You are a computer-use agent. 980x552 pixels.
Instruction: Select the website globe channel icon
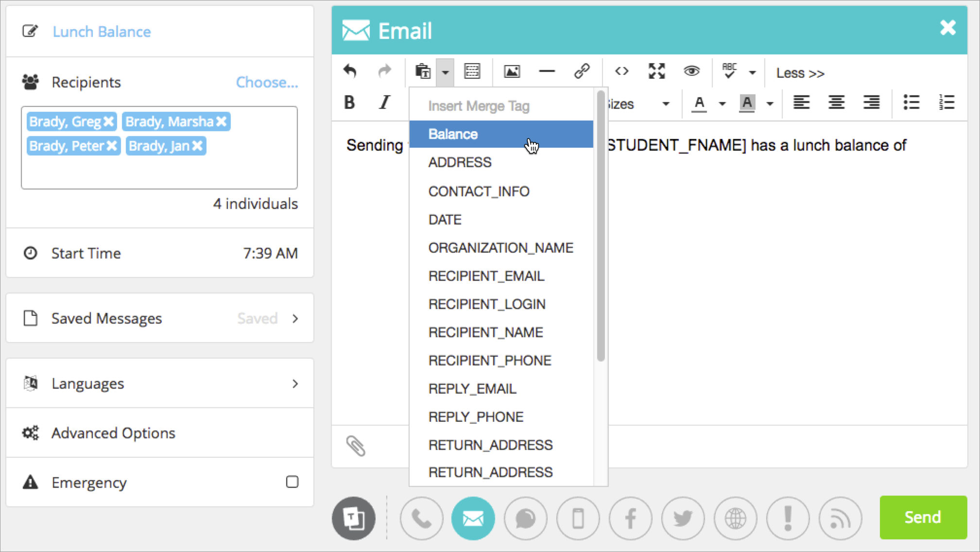click(x=736, y=518)
